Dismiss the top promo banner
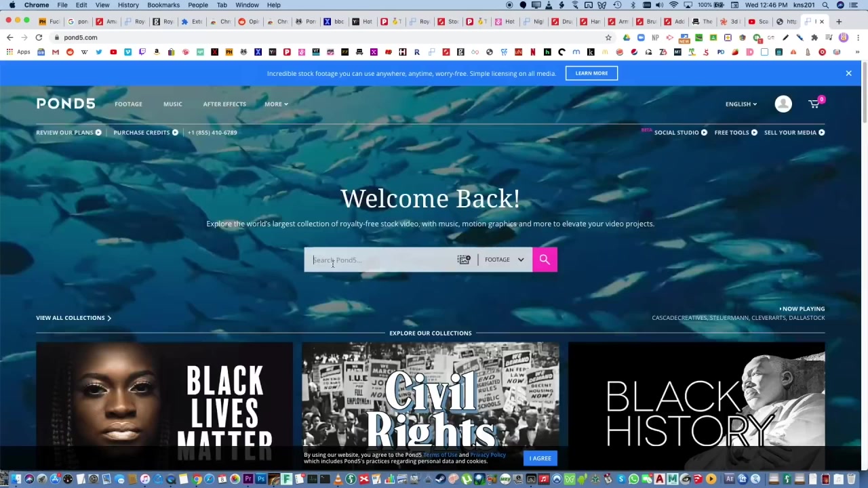Image resolution: width=868 pixels, height=488 pixels. click(x=848, y=73)
